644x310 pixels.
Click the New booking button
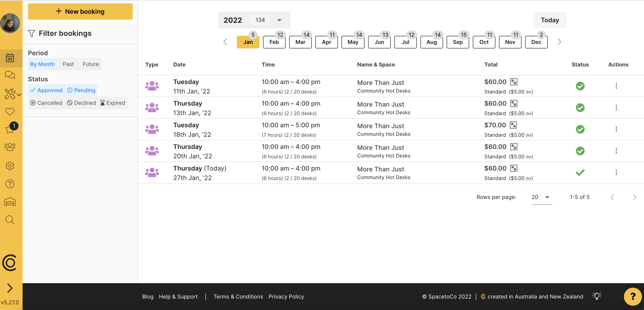click(80, 11)
